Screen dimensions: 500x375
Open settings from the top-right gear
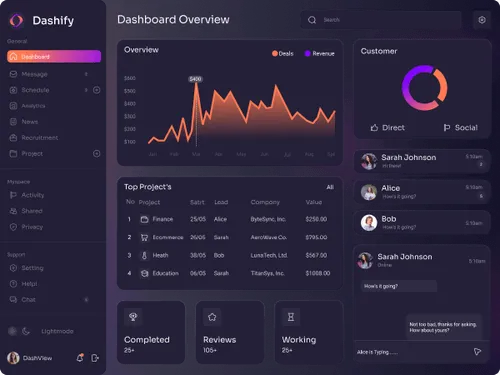point(482,20)
